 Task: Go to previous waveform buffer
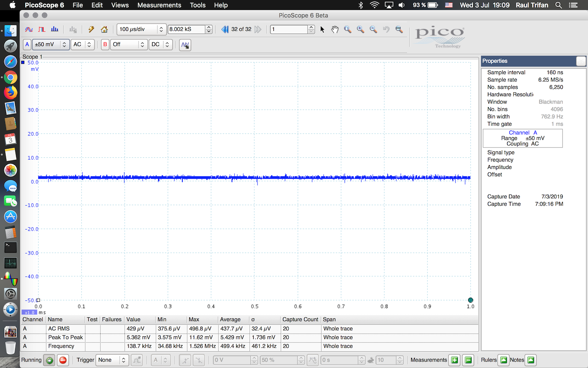tap(225, 29)
